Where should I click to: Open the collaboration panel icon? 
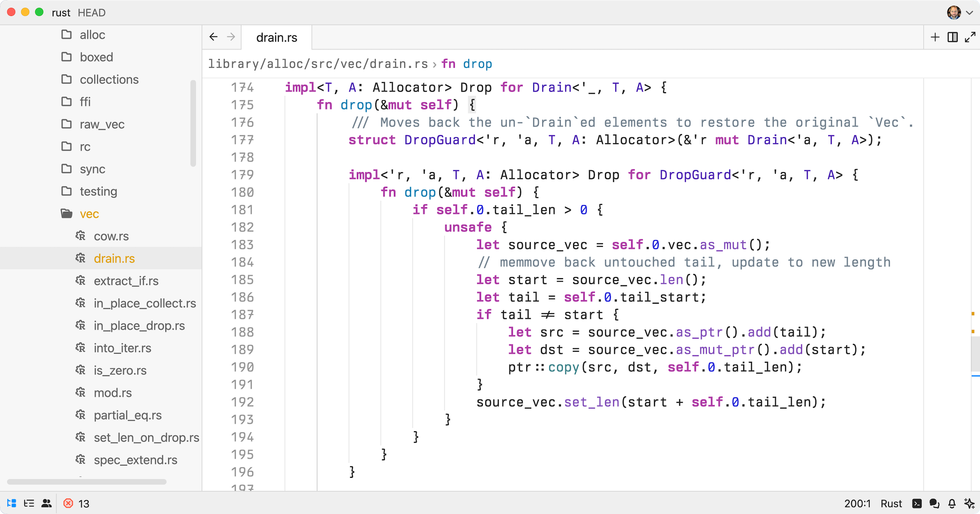[47, 503]
